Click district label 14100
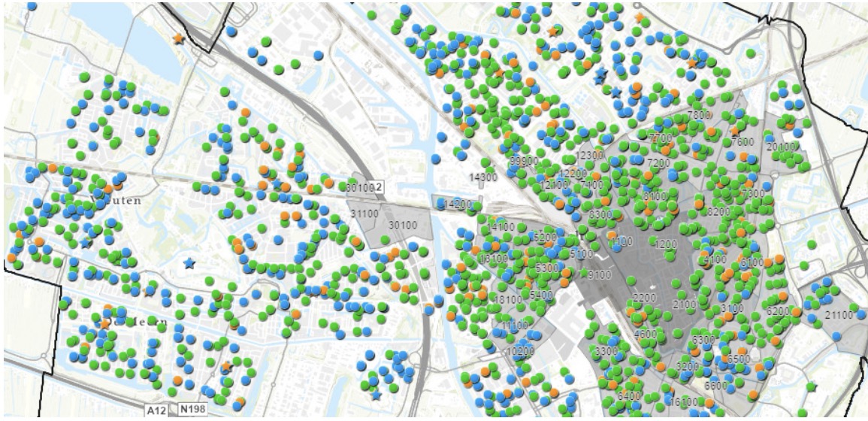This screenshot has width=868, height=421. click(x=501, y=227)
